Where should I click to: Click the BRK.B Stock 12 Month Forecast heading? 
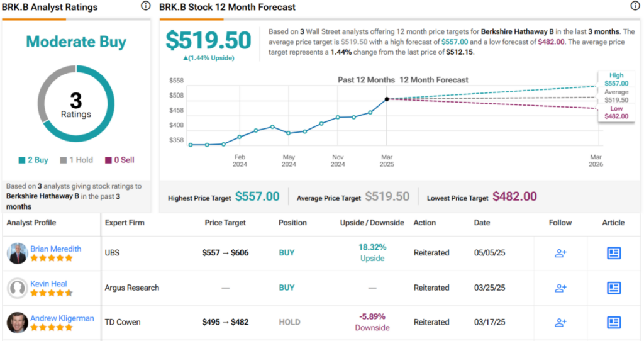[x=227, y=7]
